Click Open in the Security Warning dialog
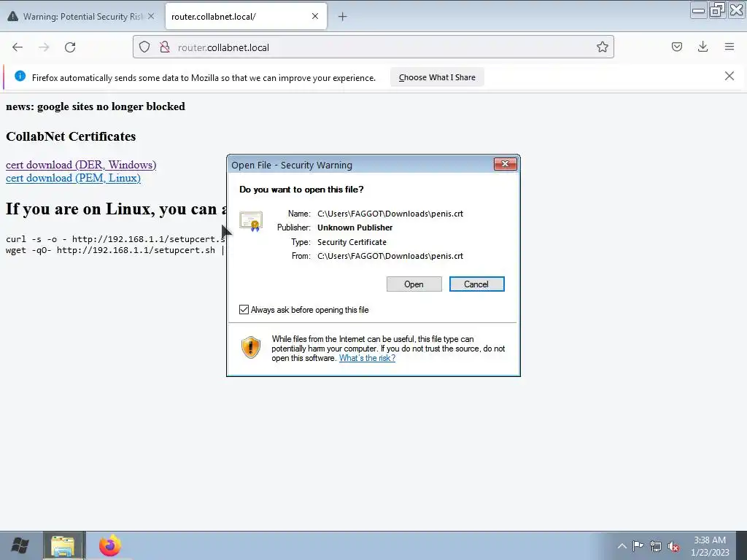This screenshot has height=560, width=747. (414, 284)
